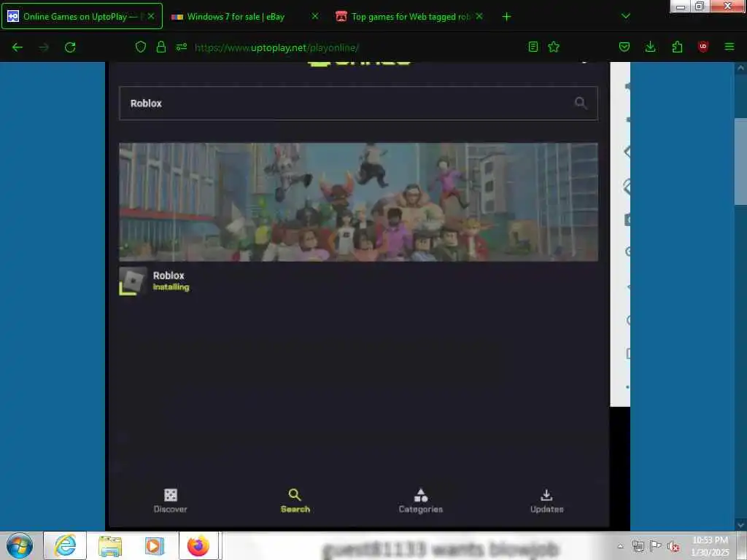
Task: Click the Installing status label
Action: click(x=171, y=287)
